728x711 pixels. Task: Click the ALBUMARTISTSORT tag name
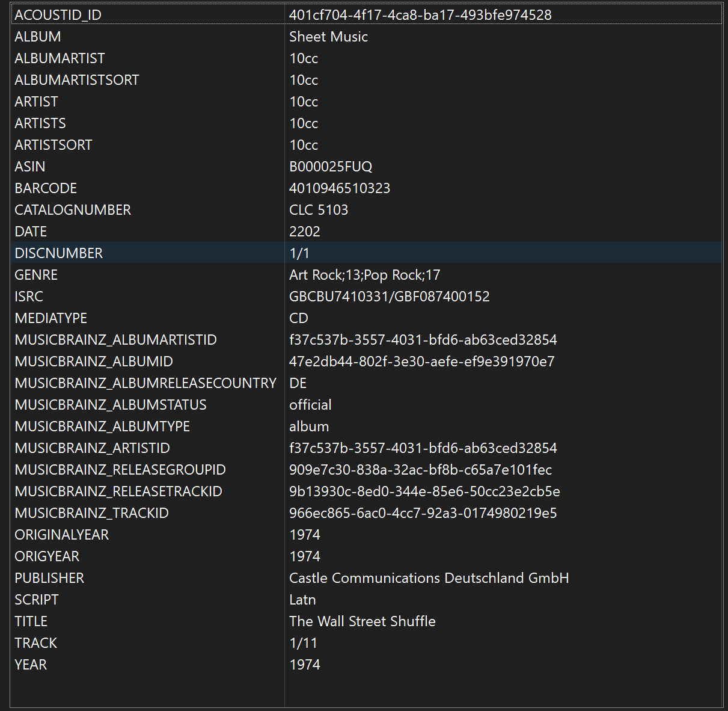pyautogui.click(x=77, y=80)
